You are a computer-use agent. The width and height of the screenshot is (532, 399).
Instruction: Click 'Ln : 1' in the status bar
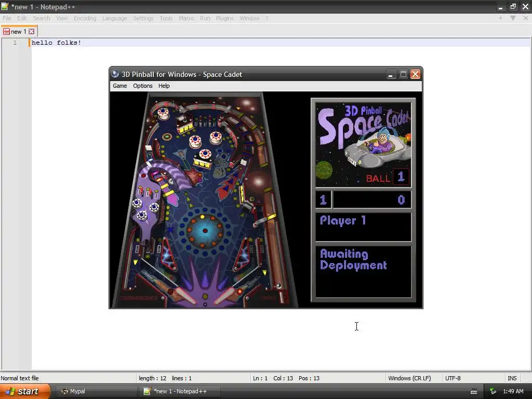(260, 378)
